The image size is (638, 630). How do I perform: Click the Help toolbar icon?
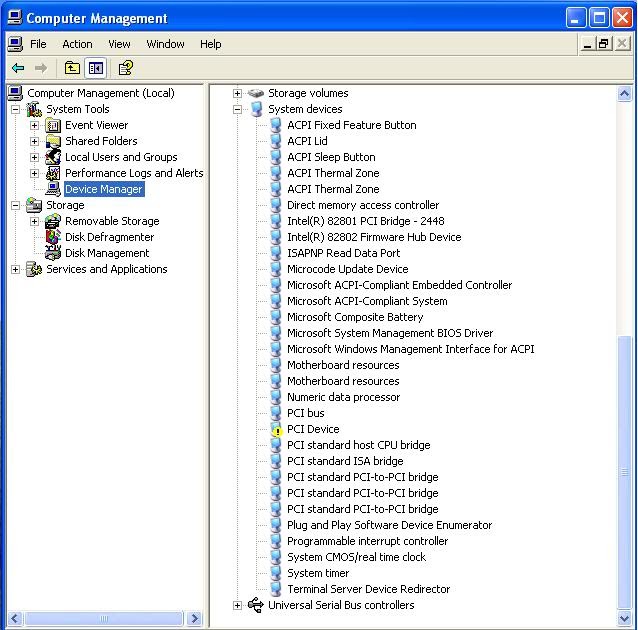tap(125, 68)
